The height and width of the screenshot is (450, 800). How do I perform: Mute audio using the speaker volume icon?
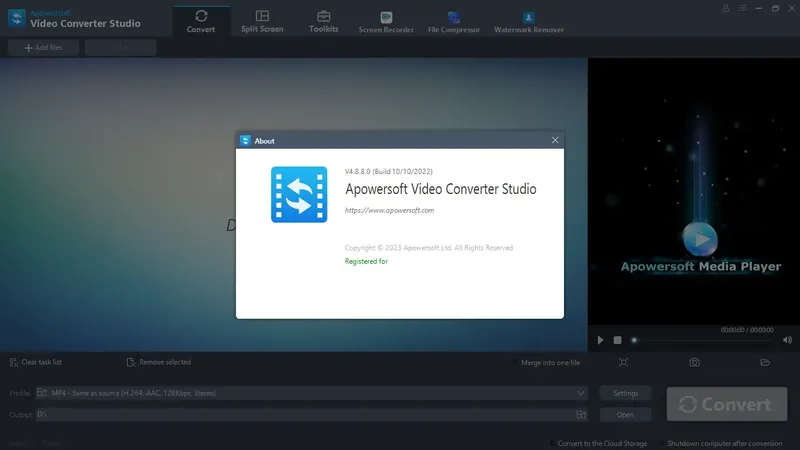[787, 340]
